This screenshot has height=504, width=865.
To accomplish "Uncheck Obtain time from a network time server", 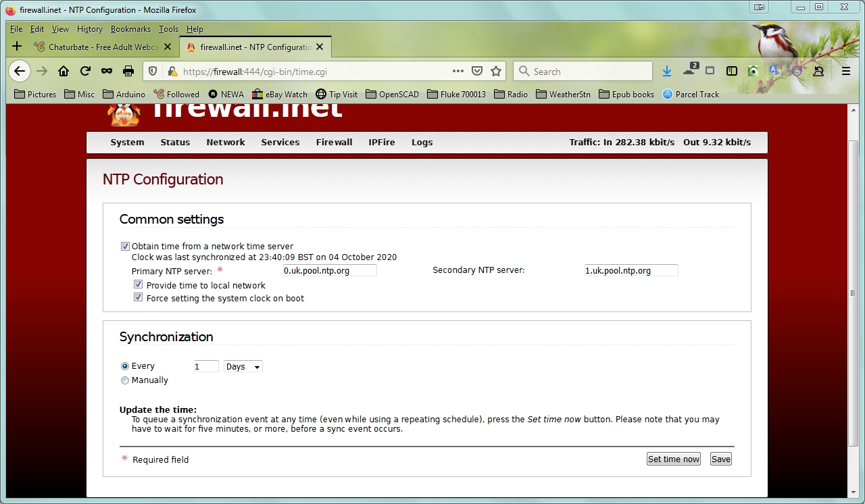I will tap(125, 246).
